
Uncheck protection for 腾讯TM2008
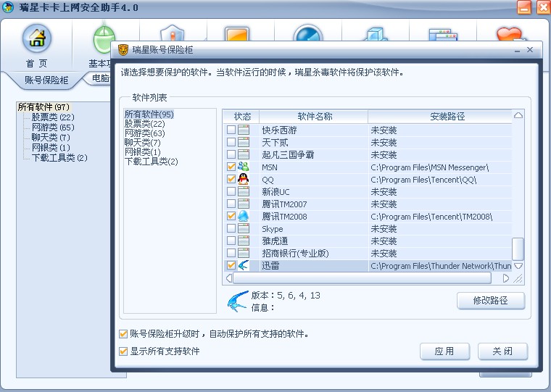231,216
